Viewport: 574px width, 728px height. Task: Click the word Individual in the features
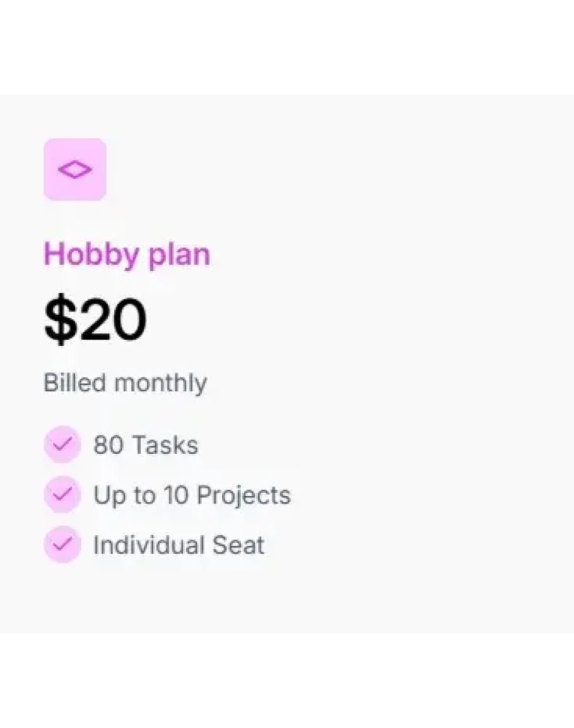(x=148, y=545)
